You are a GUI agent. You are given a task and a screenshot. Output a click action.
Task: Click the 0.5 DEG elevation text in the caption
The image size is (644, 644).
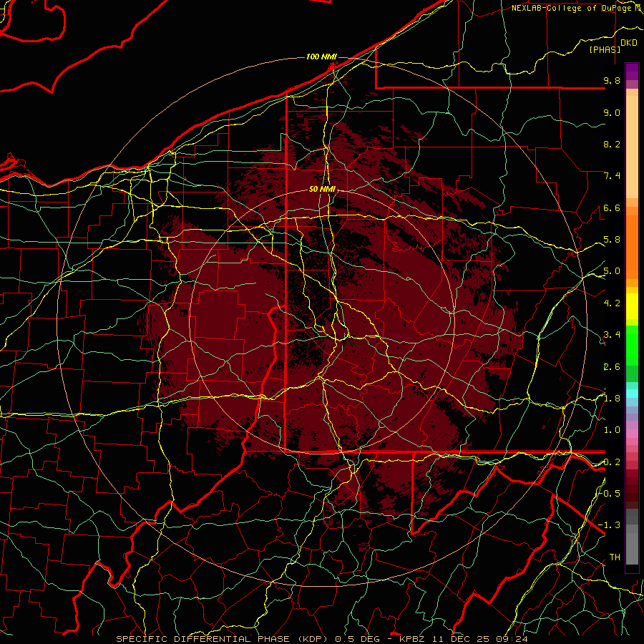click(x=356, y=639)
